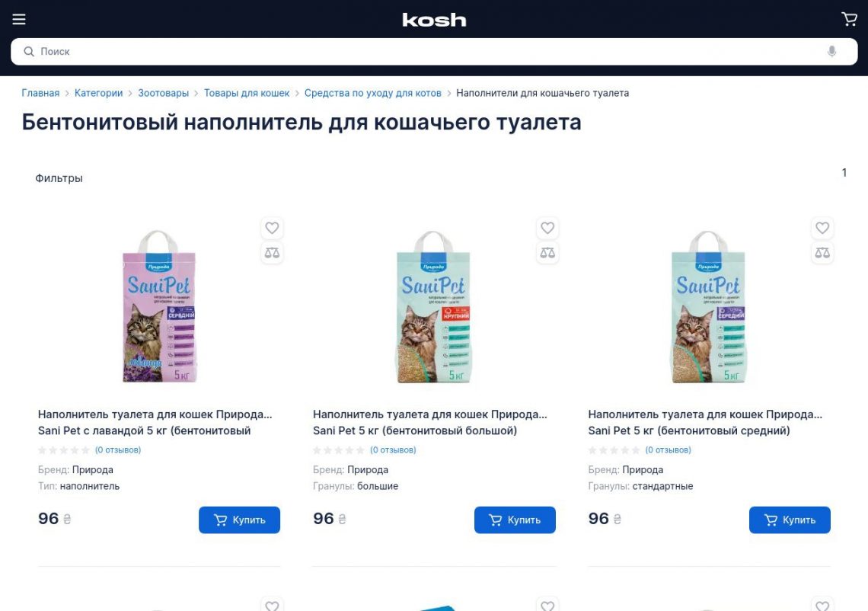The image size is (868, 611).
Task: Favorite the medium-granule Sani Pet litter
Action: tap(822, 228)
